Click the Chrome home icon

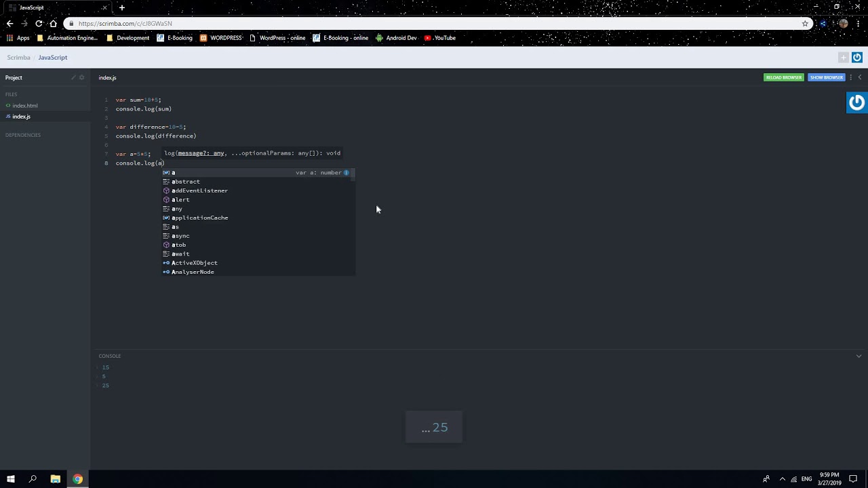pyautogui.click(x=53, y=23)
